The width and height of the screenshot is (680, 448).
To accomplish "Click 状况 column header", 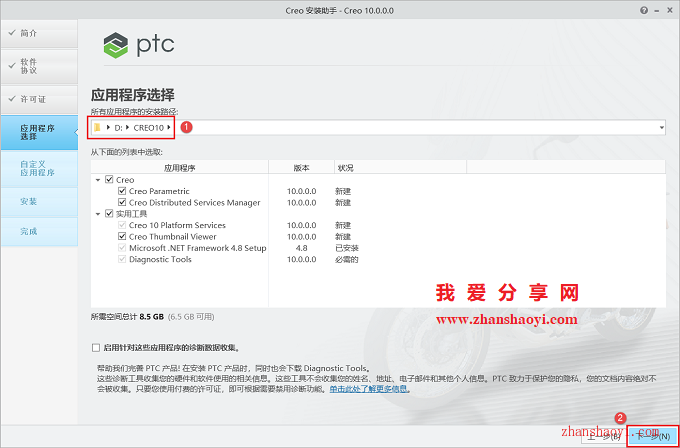I will (x=400, y=168).
